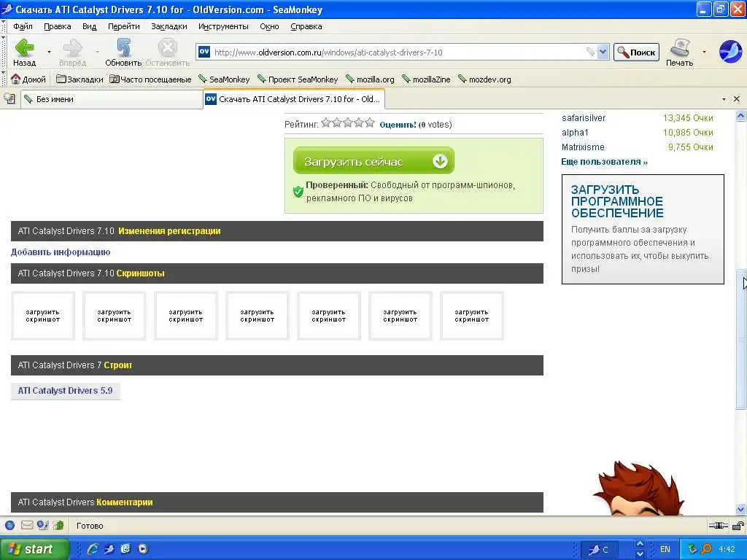This screenshot has width=747, height=560.
Task: Open the Справка menu
Action: [x=306, y=26]
